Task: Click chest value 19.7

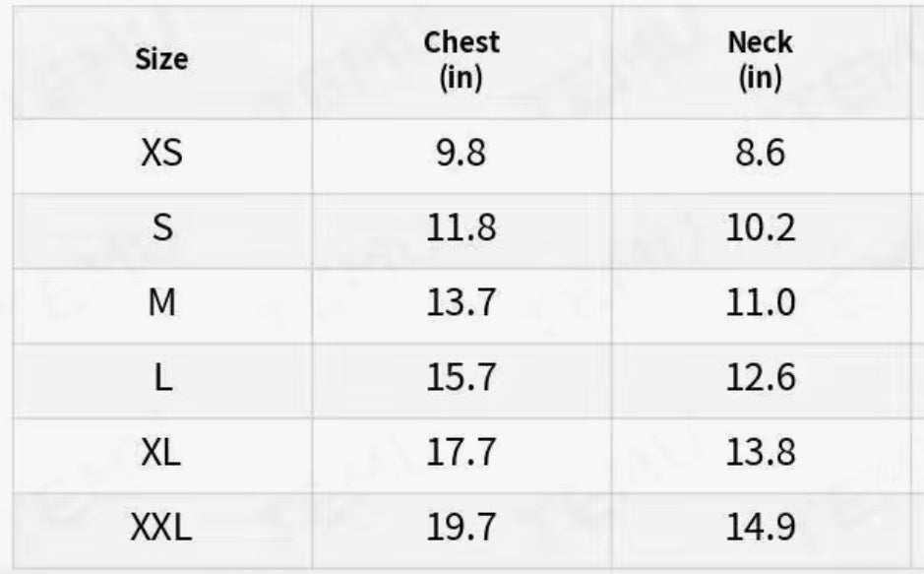Action: 462,529
